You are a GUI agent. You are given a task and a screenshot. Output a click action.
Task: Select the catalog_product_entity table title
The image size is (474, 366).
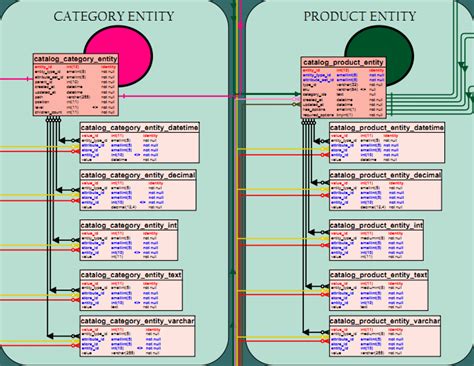tap(344, 62)
